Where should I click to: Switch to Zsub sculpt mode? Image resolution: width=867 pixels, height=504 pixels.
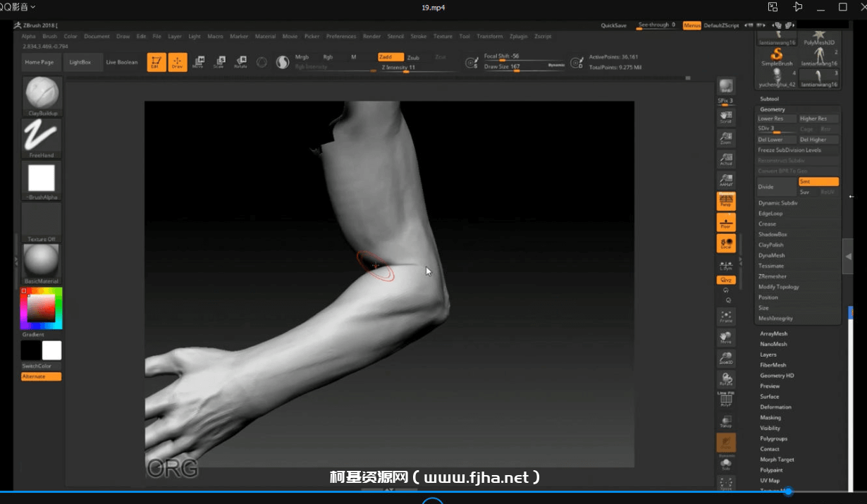[413, 58]
